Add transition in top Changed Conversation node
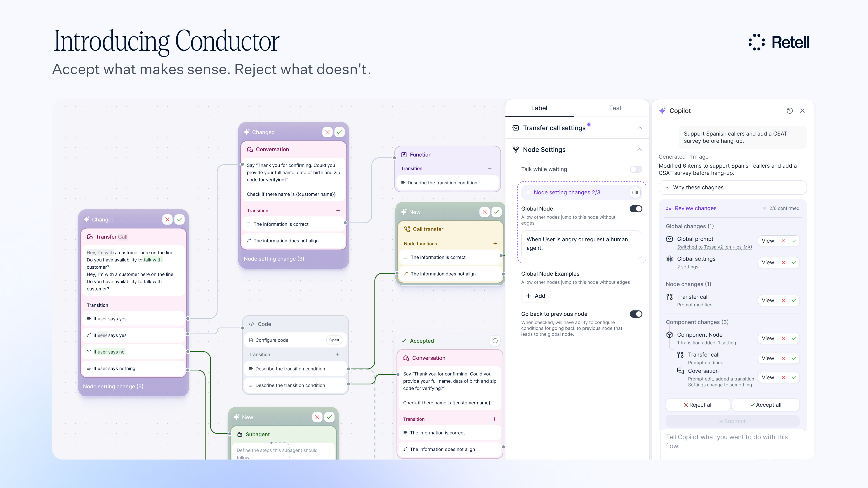868x488 pixels. click(x=338, y=211)
